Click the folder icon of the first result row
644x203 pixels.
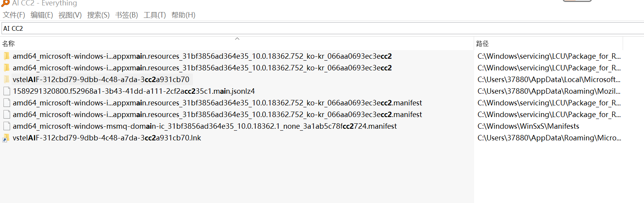pyautogui.click(x=6, y=56)
